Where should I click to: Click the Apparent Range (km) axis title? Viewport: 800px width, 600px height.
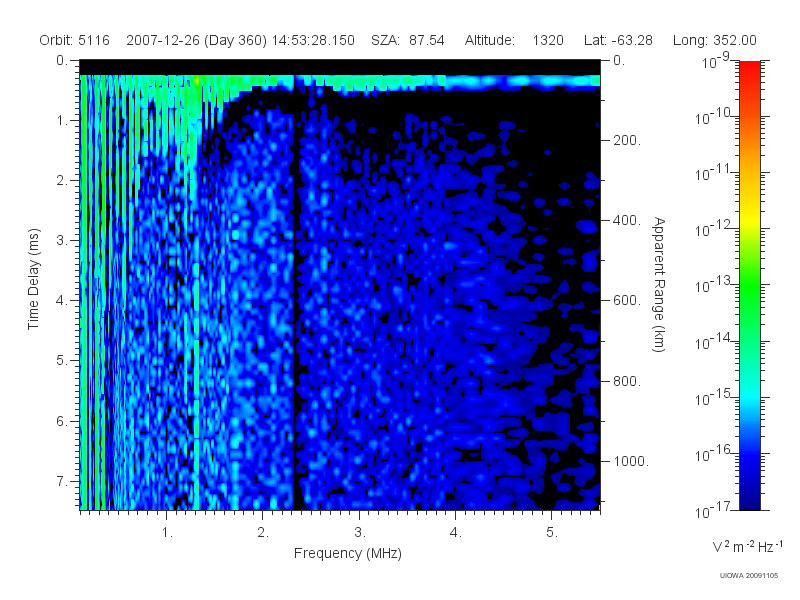pos(659,284)
